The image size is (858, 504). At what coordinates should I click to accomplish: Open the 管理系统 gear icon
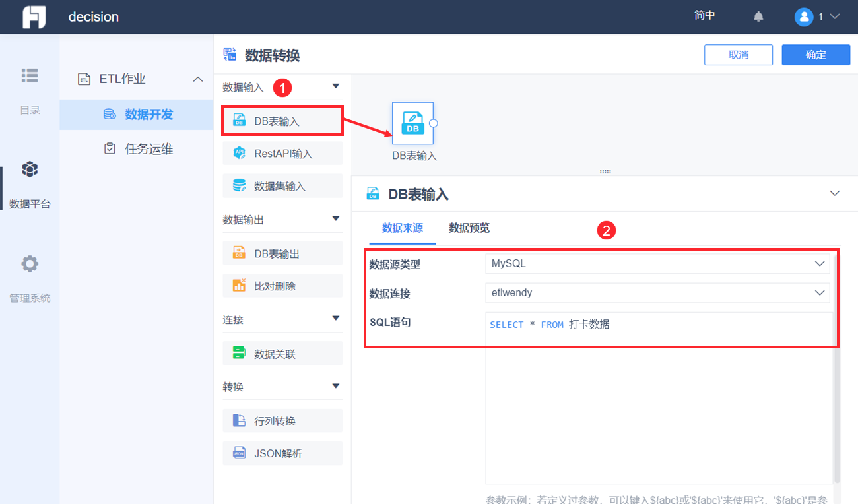[30, 264]
